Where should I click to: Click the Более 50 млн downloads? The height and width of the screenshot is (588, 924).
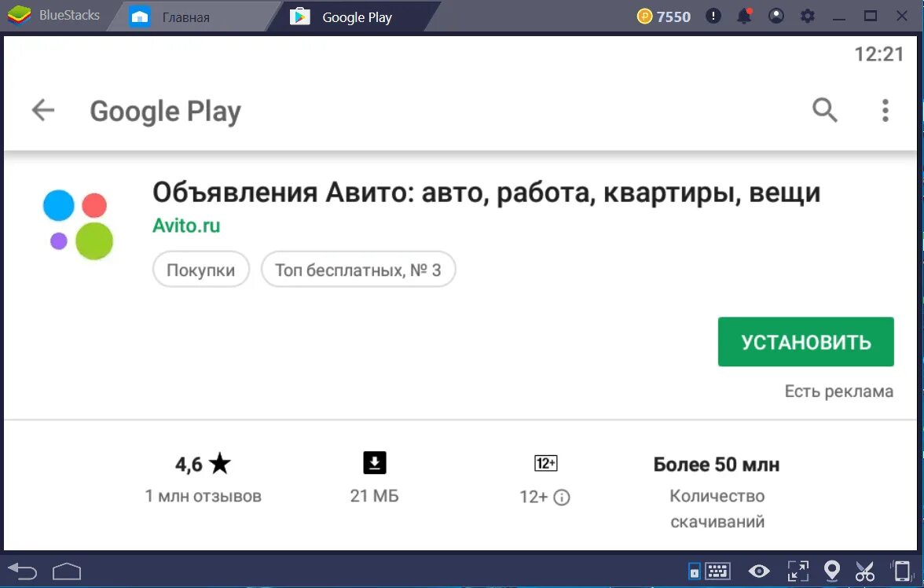point(717,465)
